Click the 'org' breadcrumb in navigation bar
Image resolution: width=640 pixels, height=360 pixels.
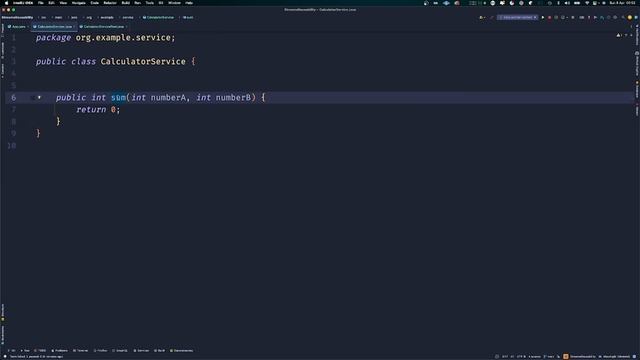point(89,18)
